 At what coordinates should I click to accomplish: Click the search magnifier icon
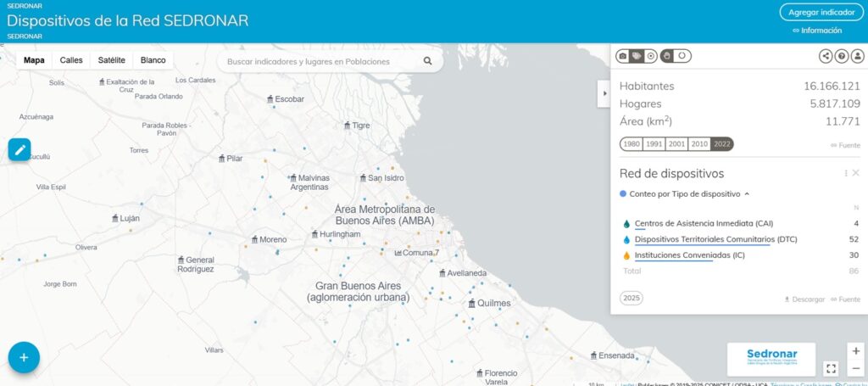click(x=428, y=61)
